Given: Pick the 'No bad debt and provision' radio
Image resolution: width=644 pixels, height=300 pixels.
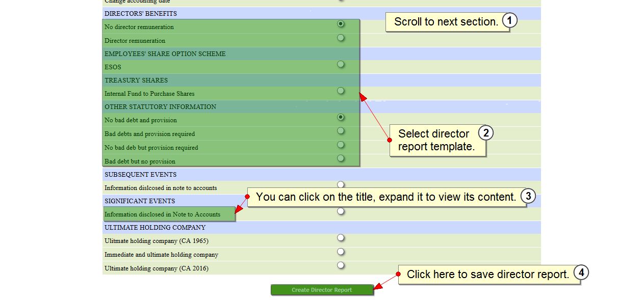Looking at the screenshot, I should point(341,118).
